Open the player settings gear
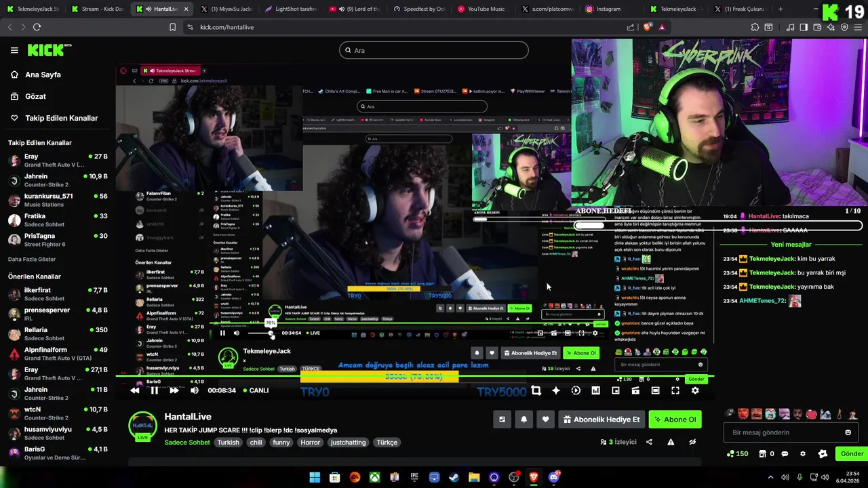868x488 pixels. pyautogui.click(x=695, y=390)
